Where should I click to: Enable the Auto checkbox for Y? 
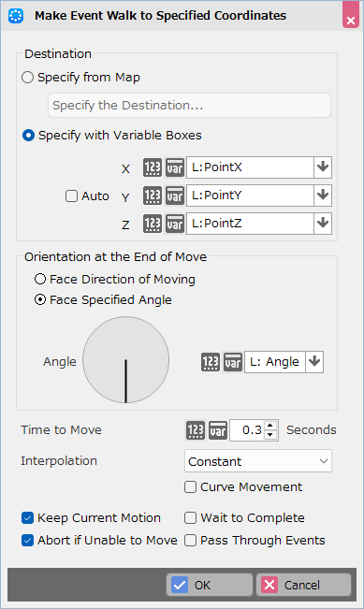(x=71, y=196)
